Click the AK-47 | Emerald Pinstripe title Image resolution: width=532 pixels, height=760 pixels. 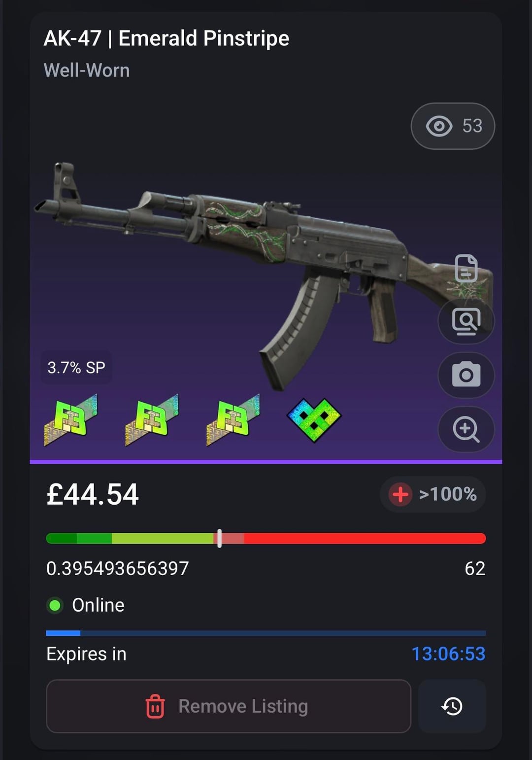coord(166,38)
